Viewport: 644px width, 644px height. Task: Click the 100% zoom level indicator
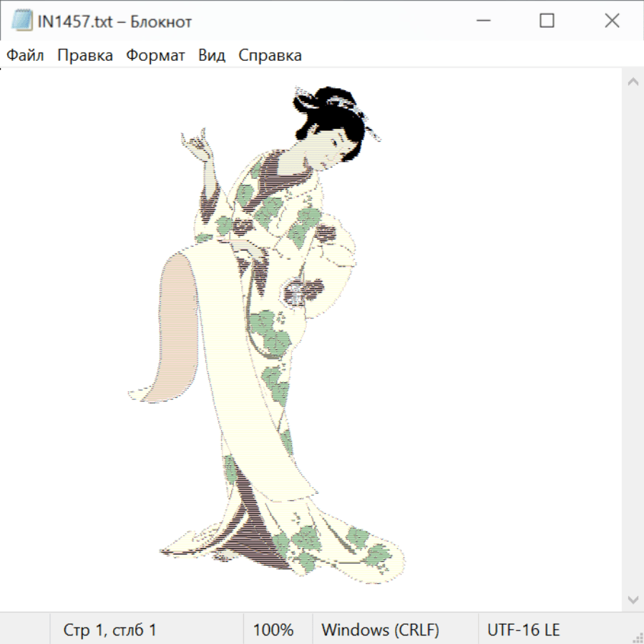[273, 630]
